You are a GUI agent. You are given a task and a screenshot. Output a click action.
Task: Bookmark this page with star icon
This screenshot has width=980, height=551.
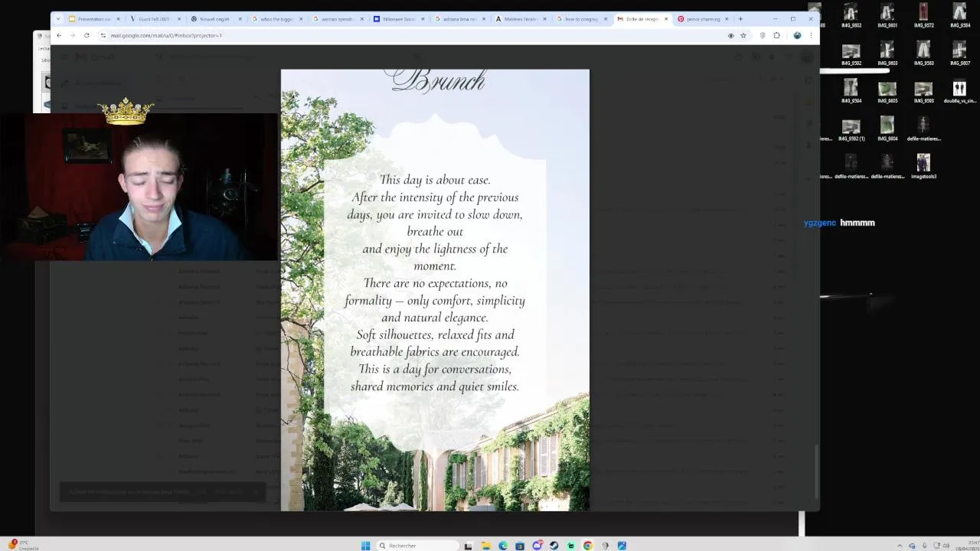743,35
